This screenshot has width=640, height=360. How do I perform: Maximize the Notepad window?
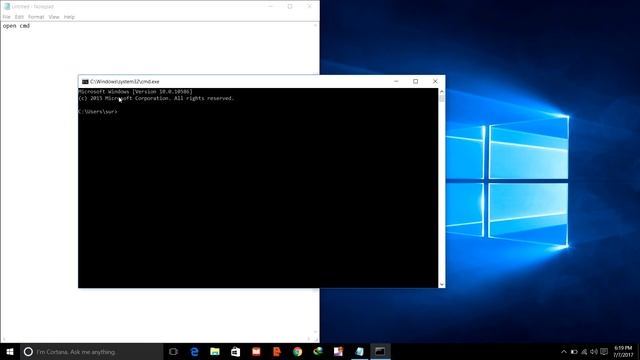pyautogui.click(x=290, y=7)
